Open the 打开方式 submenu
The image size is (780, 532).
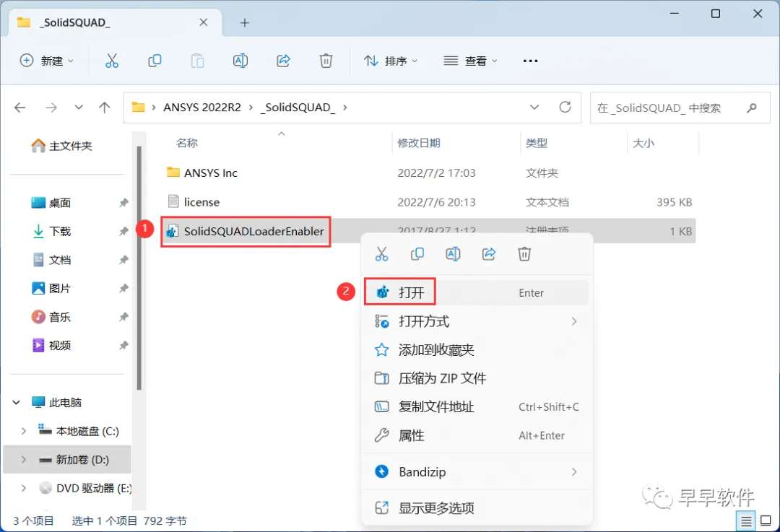tap(477, 321)
